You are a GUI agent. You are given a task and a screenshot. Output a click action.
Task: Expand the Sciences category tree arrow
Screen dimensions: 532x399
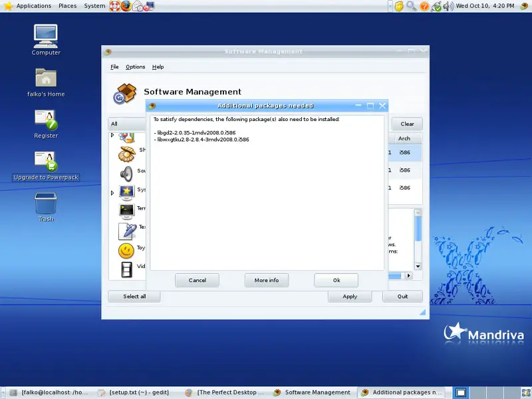pos(112,135)
